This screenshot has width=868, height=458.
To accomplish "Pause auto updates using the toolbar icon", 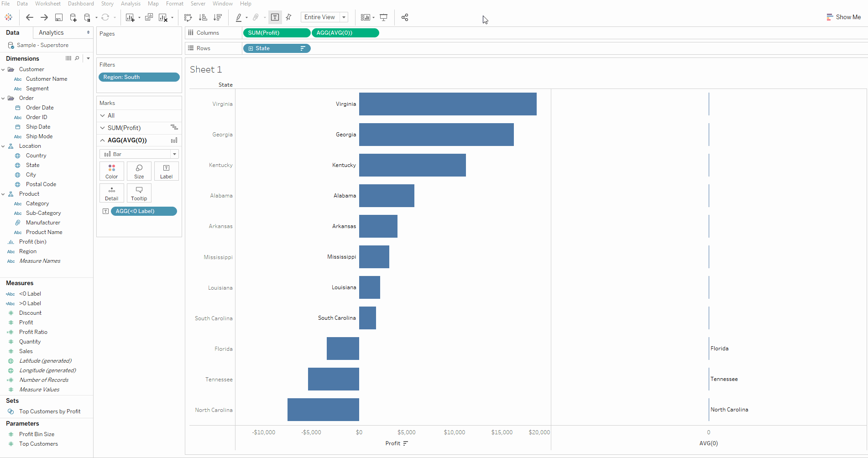I will (87, 17).
